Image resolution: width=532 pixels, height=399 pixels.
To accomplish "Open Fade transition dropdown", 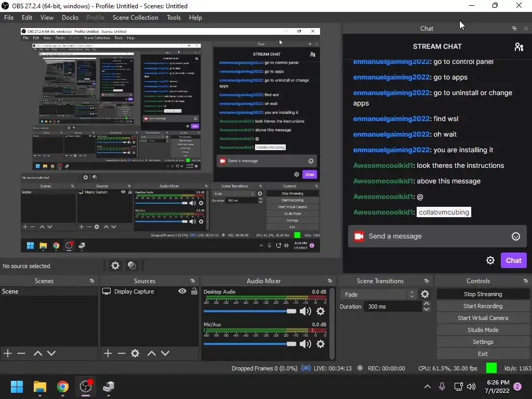I will 378,294.
